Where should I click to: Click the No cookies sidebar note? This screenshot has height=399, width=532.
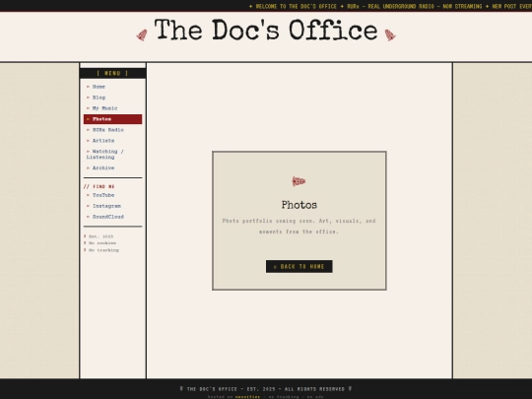click(100, 243)
